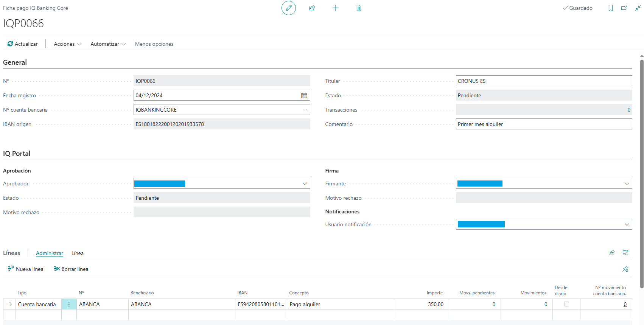Expand Líneas section to full screen
The height and width of the screenshot is (325, 644).
click(625, 253)
